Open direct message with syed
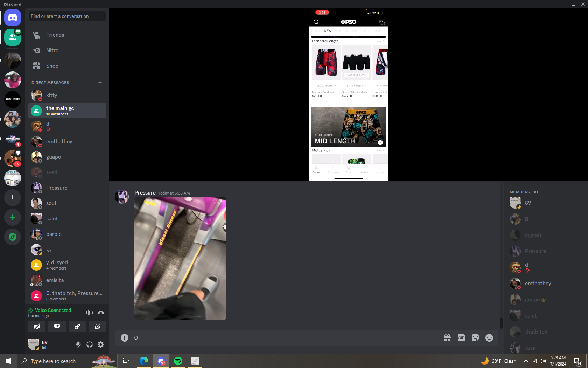588x368 pixels. click(67, 172)
